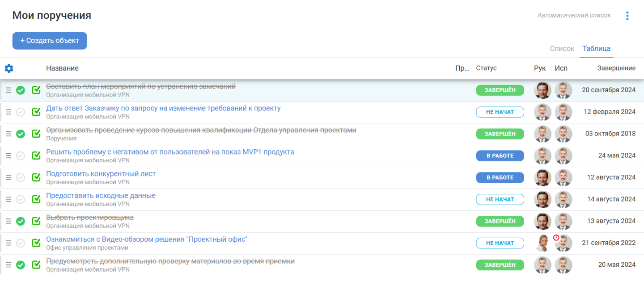The height and width of the screenshot is (286, 644).
Task: Open table column settings gear icon
Action: 9,68
